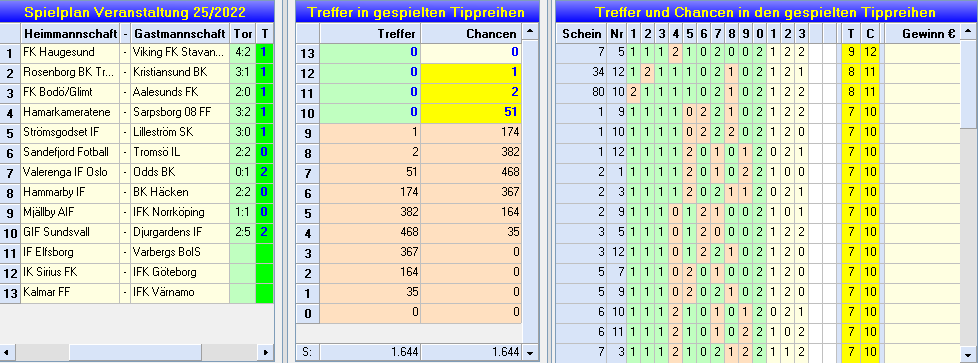The height and width of the screenshot is (363, 978).
Task: Select the IF Elfsborg match row
Action: [137, 253]
